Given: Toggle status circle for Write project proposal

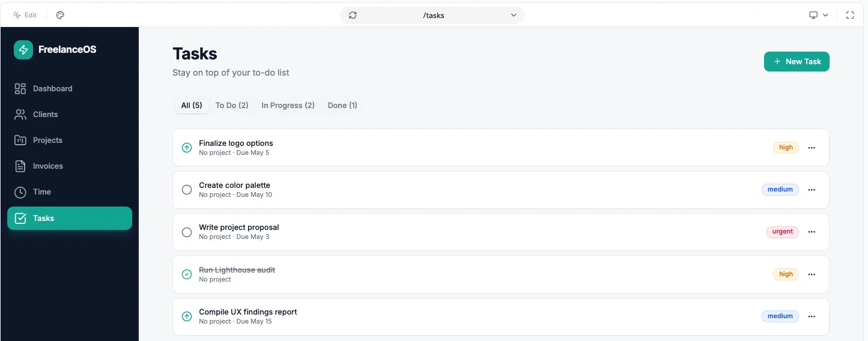Looking at the screenshot, I should (x=187, y=232).
